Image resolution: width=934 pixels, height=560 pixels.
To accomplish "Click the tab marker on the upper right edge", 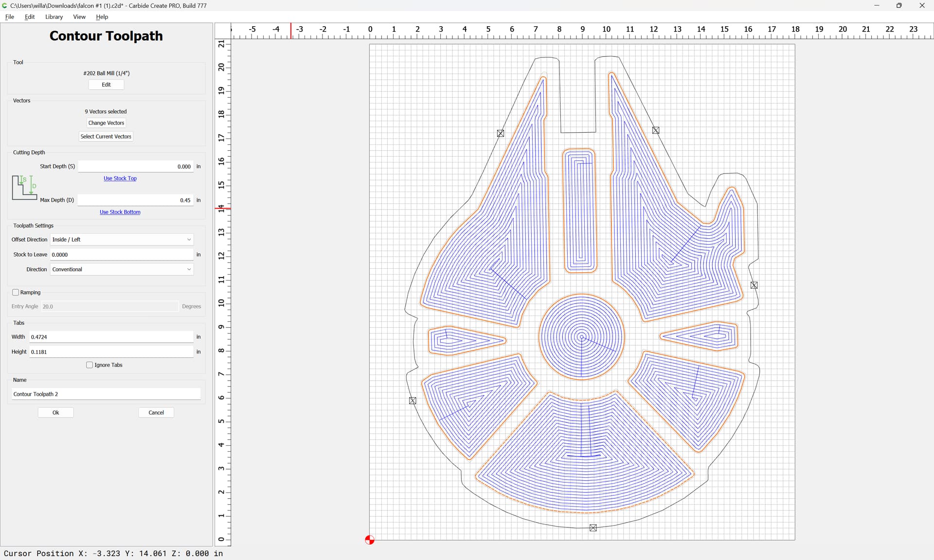I will tap(656, 130).
